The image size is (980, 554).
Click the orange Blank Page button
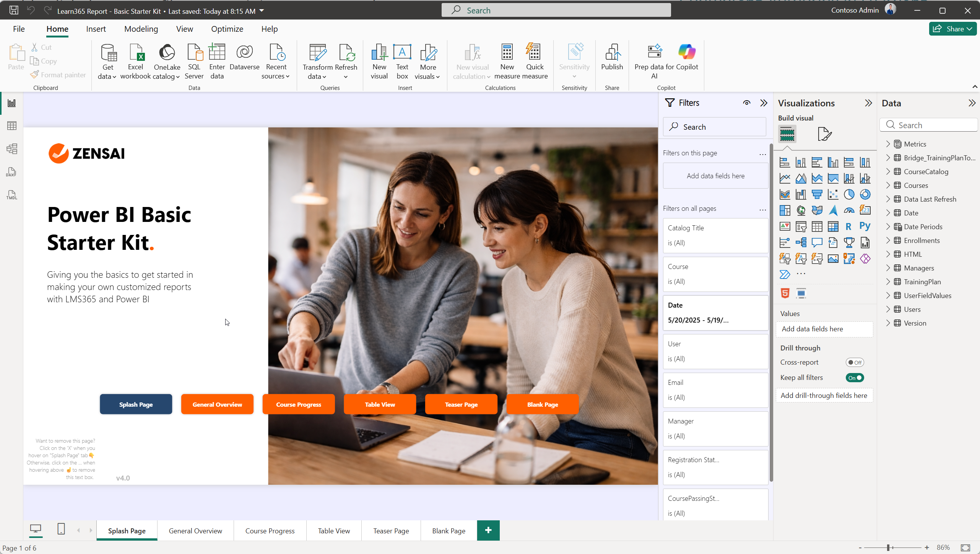[543, 404]
